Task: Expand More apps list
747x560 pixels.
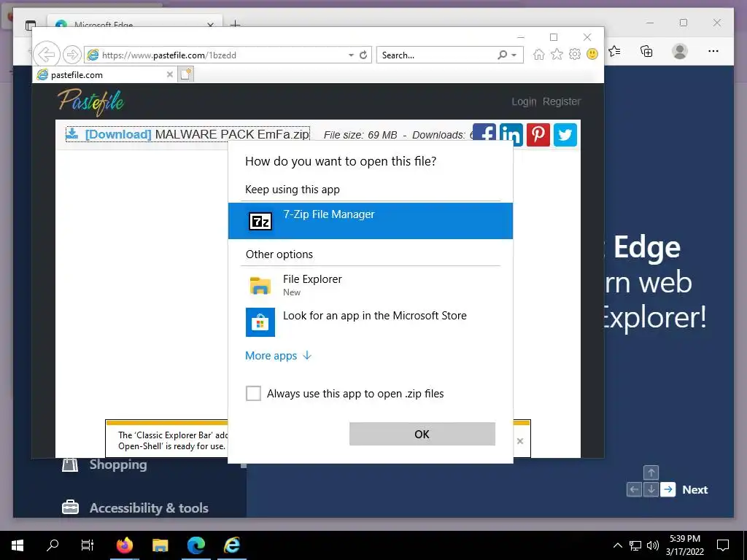Action: pos(278,356)
